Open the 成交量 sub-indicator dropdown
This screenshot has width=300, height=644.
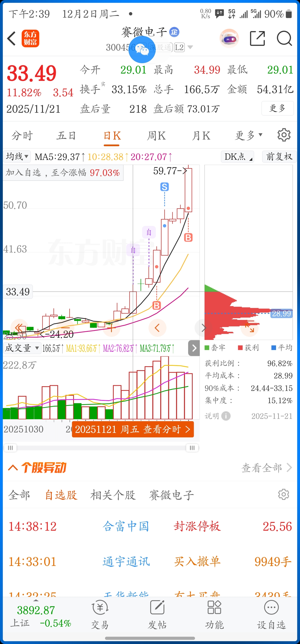tap(22, 348)
